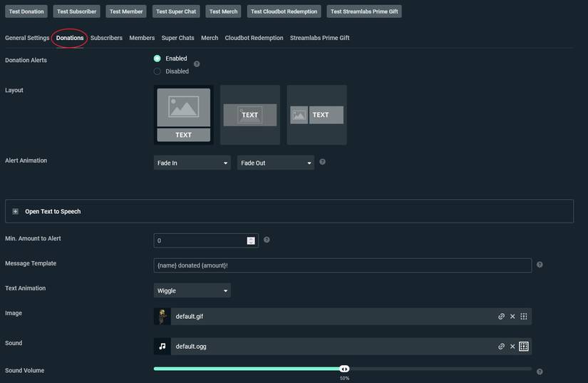Select the Enabled radio button
The image size is (588, 383).
pos(157,58)
